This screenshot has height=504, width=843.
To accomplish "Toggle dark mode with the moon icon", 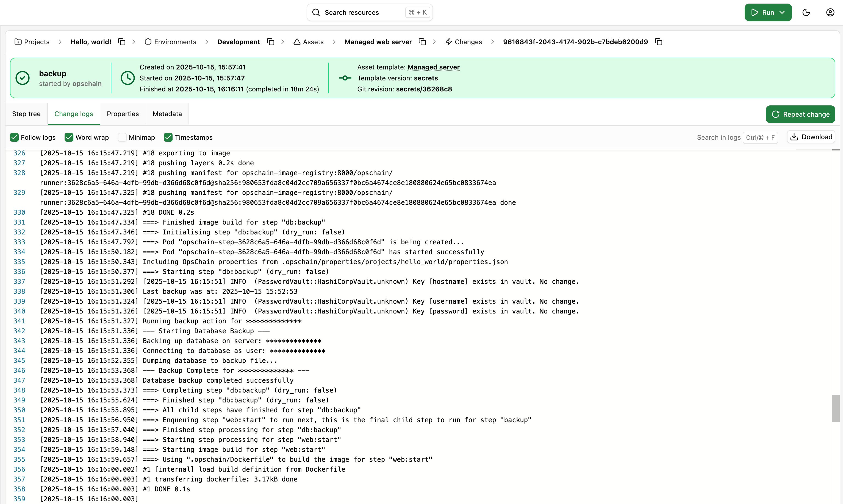I will pyautogui.click(x=806, y=12).
